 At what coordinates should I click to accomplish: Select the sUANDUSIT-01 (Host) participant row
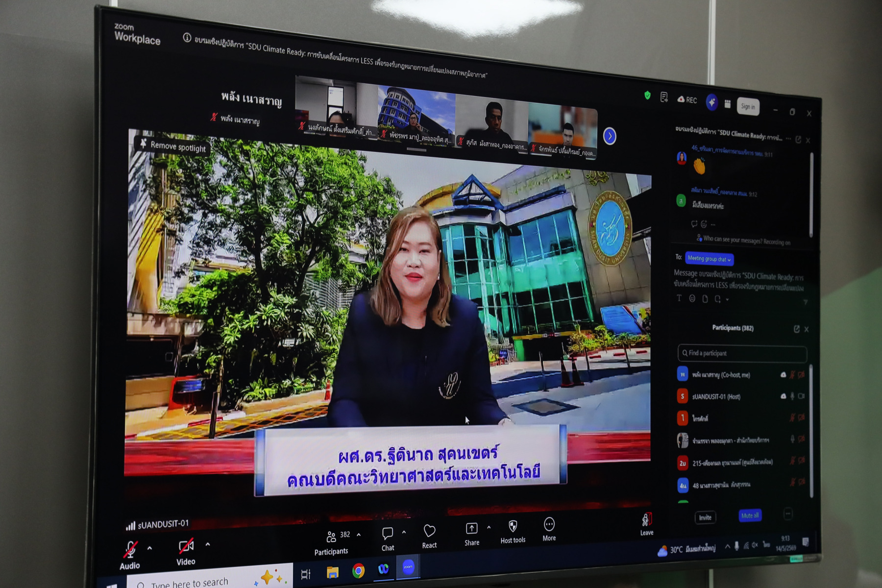(741, 396)
